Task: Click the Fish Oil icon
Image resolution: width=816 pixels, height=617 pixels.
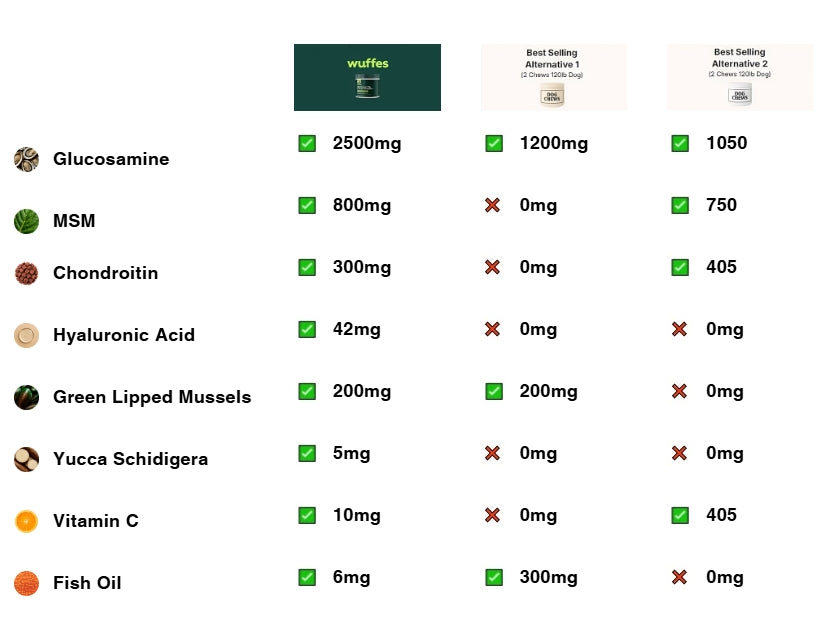Action: [x=26, y=583]
